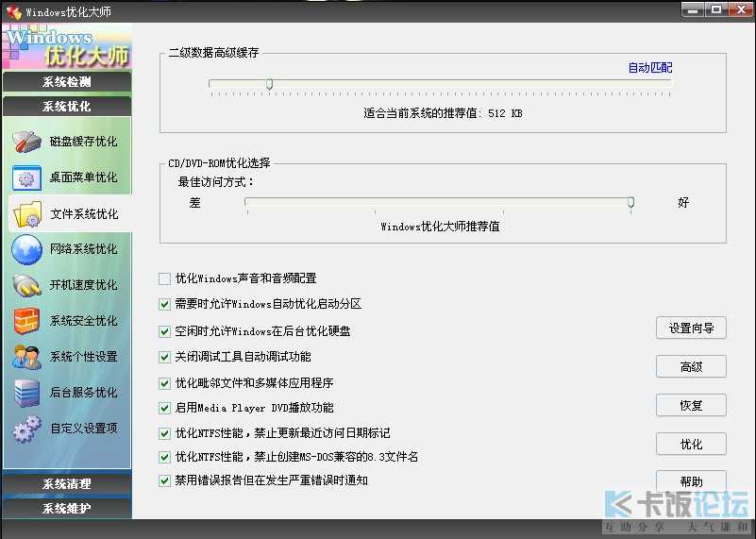
Task: Click middle of CD/DVD-ROM slider track
Action: [x=439, y=201]
